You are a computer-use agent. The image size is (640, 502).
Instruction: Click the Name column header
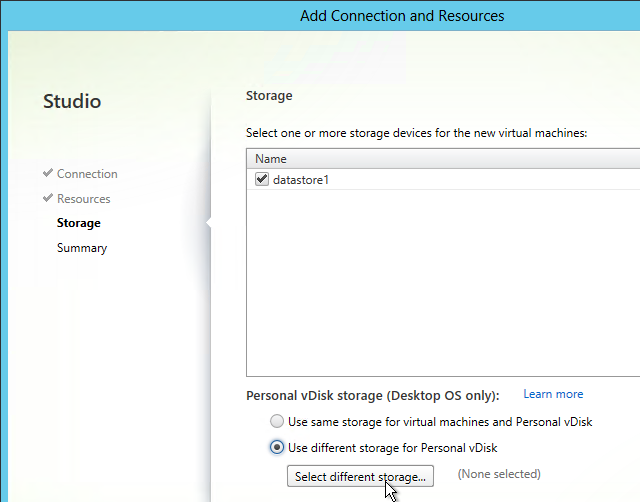point(270,159)
